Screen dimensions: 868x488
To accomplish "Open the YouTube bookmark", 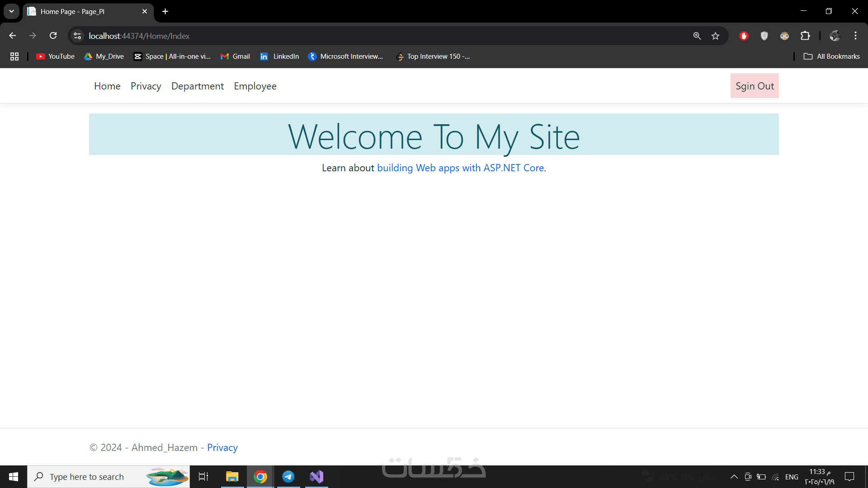I will [55, 56].
